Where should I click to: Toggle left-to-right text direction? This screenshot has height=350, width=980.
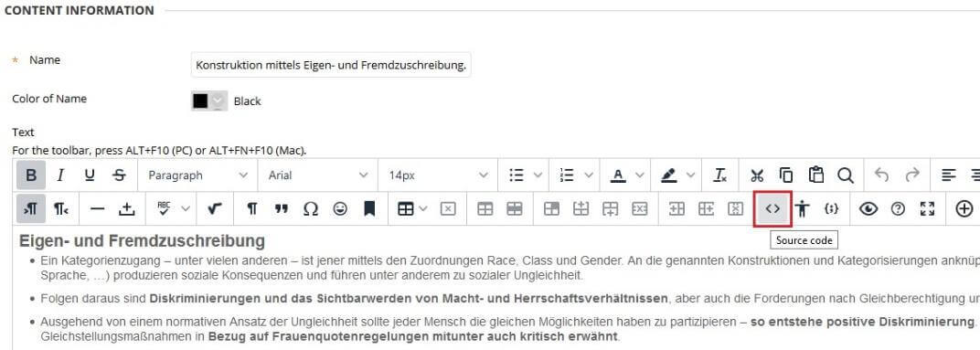click(31, 209)
